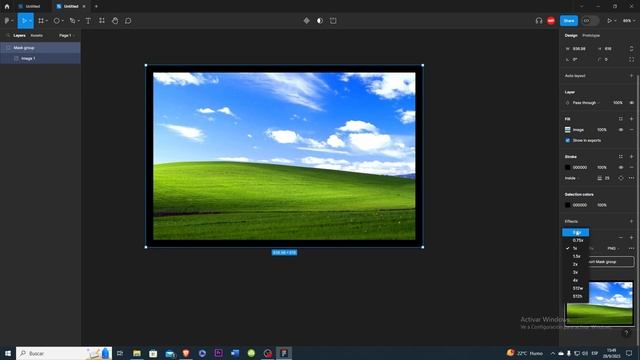640x360 pixels.
Task: Open shape tools dropdown arrow
Action: 62,21
